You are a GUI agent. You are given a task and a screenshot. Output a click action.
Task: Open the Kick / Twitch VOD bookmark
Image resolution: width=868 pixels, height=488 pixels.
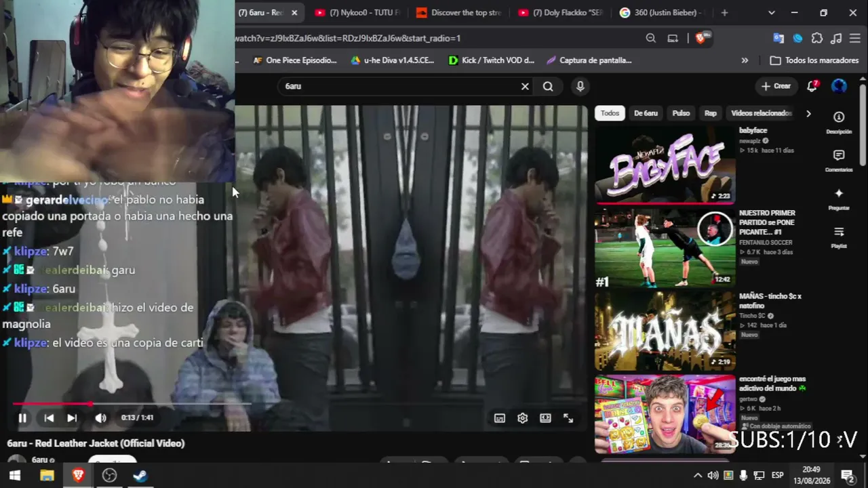click(x=491, y=60)
